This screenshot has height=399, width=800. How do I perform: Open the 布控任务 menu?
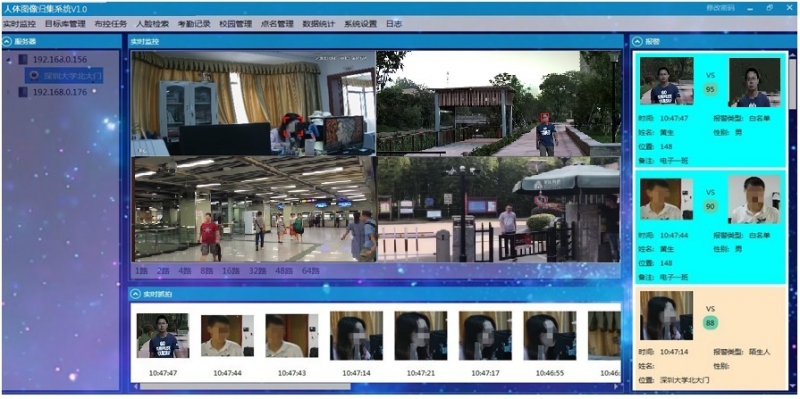click(110, 24)
